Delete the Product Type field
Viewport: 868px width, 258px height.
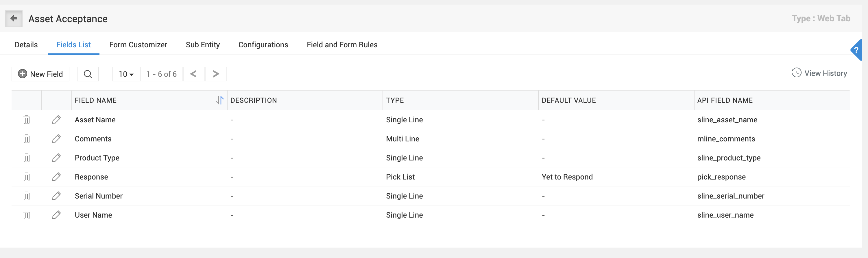pyautogui.click(x=27, y=158)
